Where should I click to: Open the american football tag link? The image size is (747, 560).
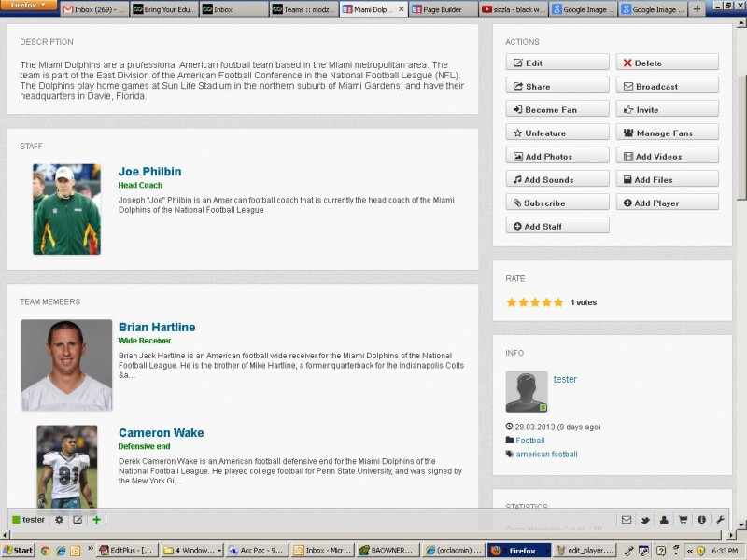click(546, 455)
